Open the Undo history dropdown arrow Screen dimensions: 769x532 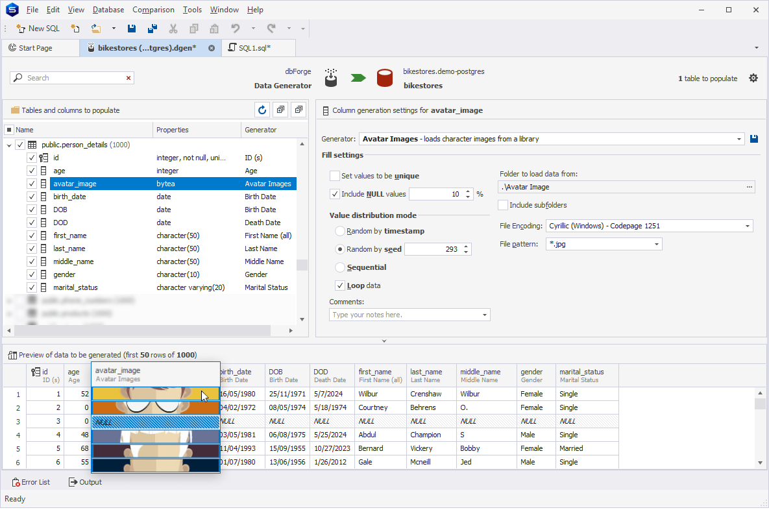pos(253,29)
